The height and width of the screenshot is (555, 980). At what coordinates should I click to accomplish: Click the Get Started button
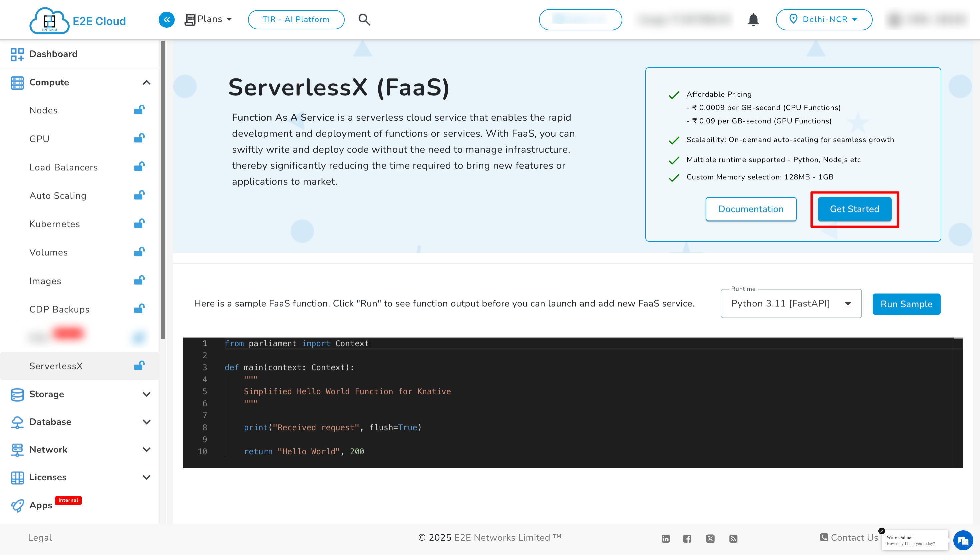(854, 209)
